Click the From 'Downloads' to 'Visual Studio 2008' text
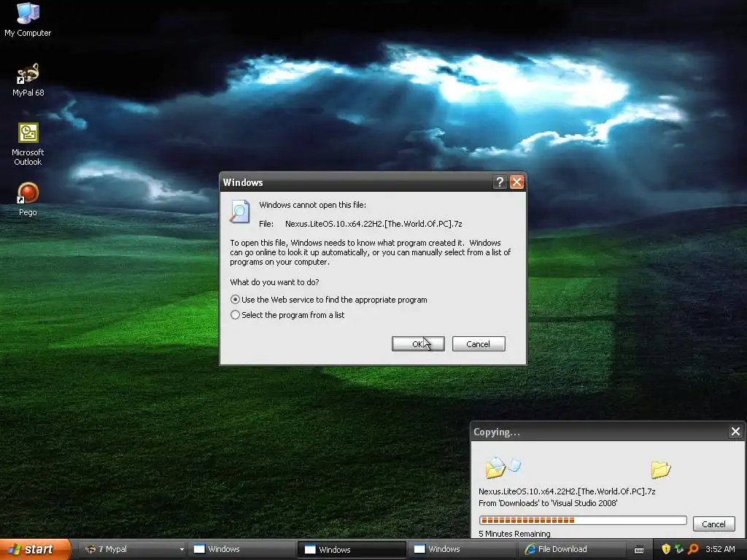The image size is (747, 560). tap(548, 503)
